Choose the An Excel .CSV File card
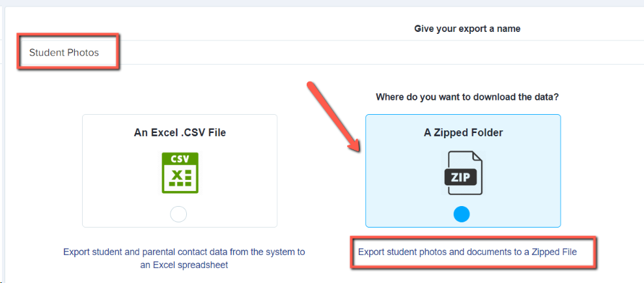The height and width of the screenshot is (283, 644). (180, 171)
